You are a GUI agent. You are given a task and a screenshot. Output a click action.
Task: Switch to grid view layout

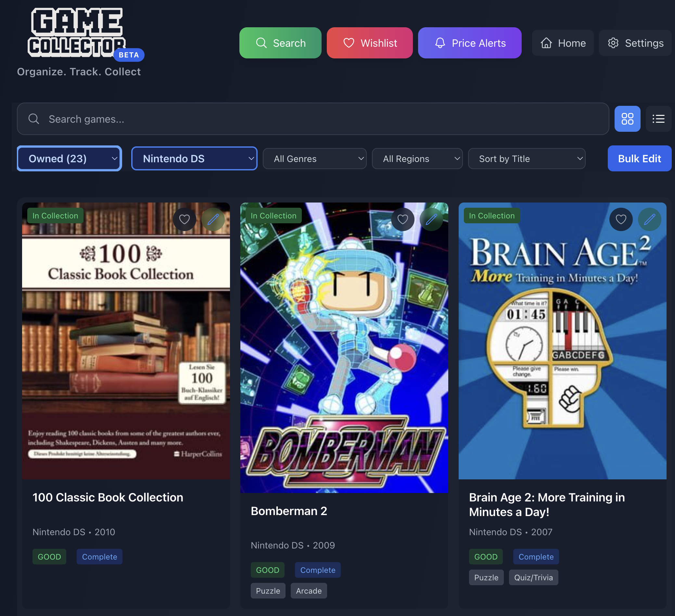click(x=628, y=119)
